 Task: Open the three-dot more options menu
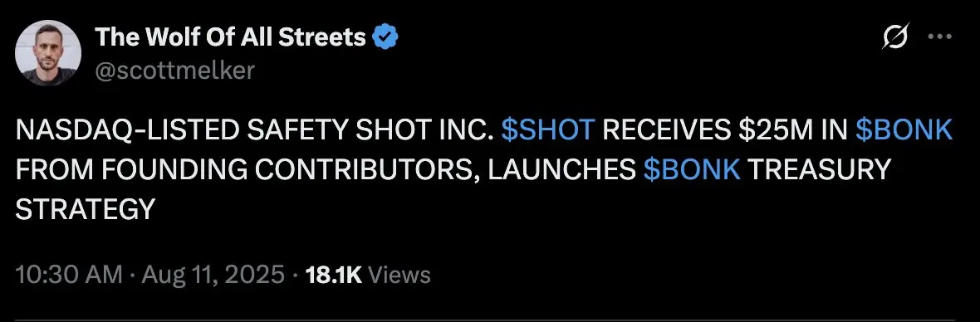(x=939, y=37)
